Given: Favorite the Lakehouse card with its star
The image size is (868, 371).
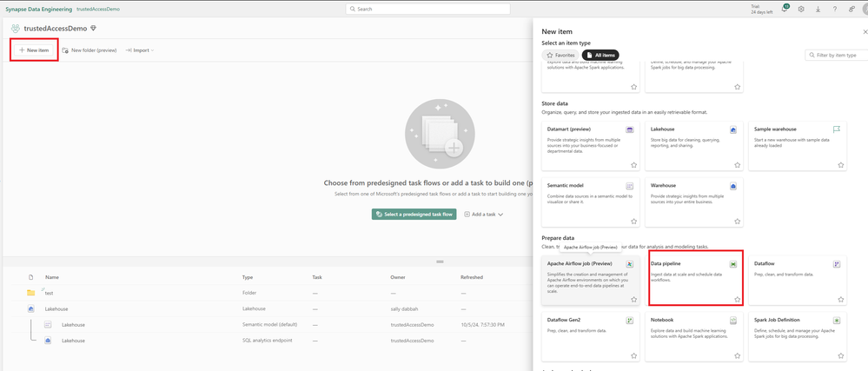Looking at the screenshot, I should click(x=738, y=165).
